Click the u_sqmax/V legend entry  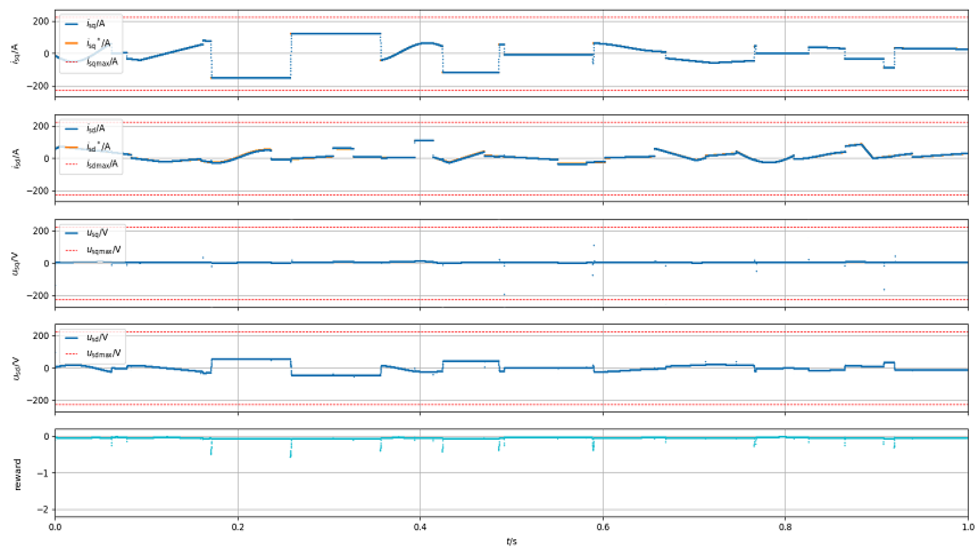point(103,250)
